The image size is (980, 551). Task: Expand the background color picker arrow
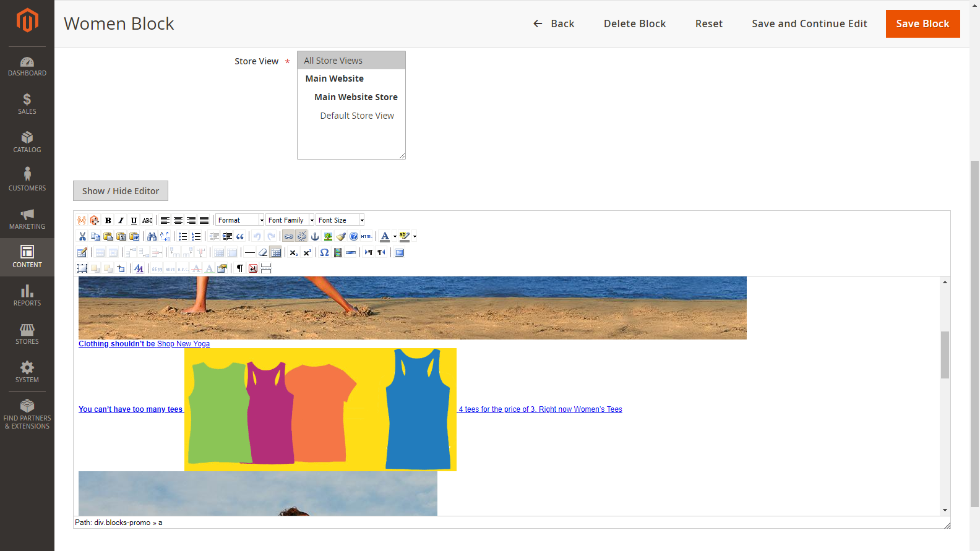pyautogui.click(x=415, y=236)
